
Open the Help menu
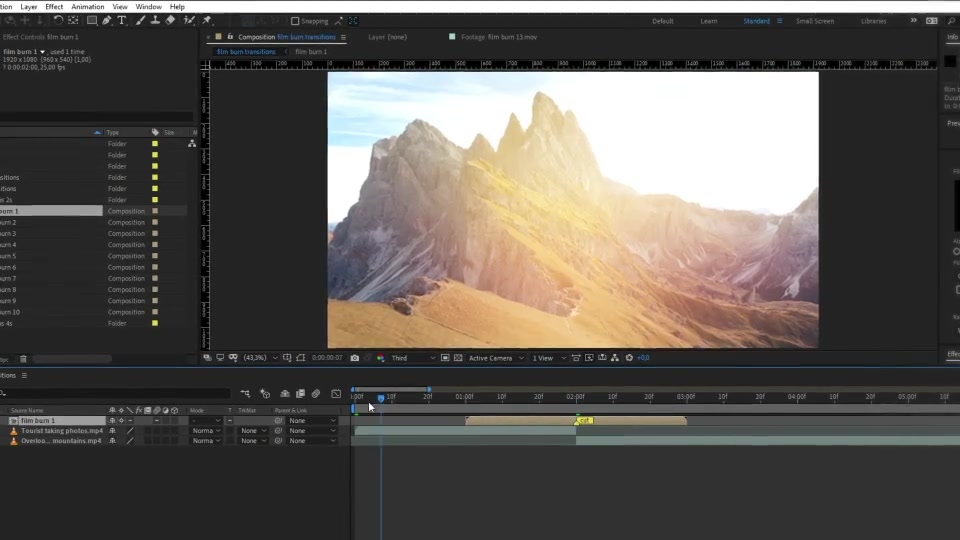(x=177, y=7)
